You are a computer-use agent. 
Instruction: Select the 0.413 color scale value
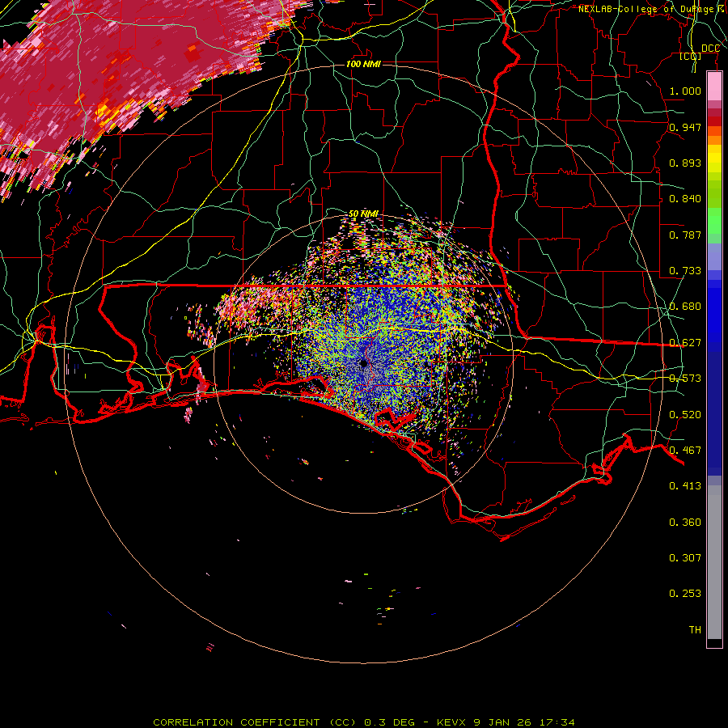coord(685,486)
